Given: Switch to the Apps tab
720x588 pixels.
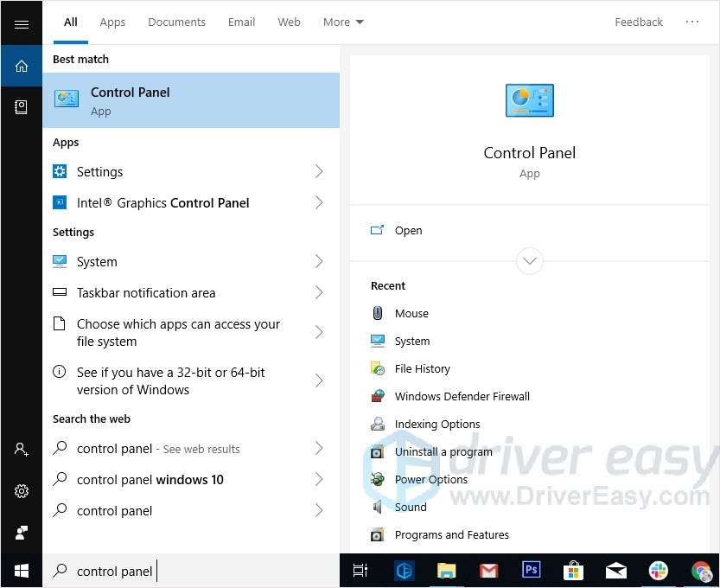Looking at the screenshot, I should [x=112, y=22].
